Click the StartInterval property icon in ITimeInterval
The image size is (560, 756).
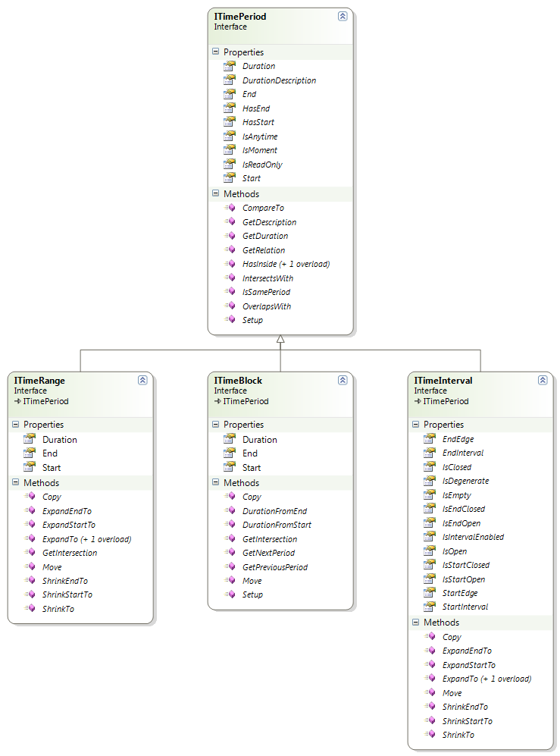pos(430,606)
